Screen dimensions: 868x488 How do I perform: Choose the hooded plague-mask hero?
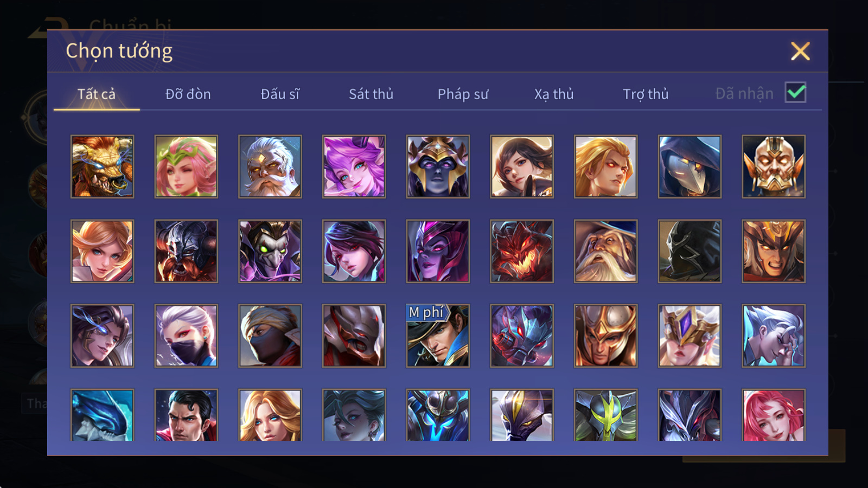point(690,166)
